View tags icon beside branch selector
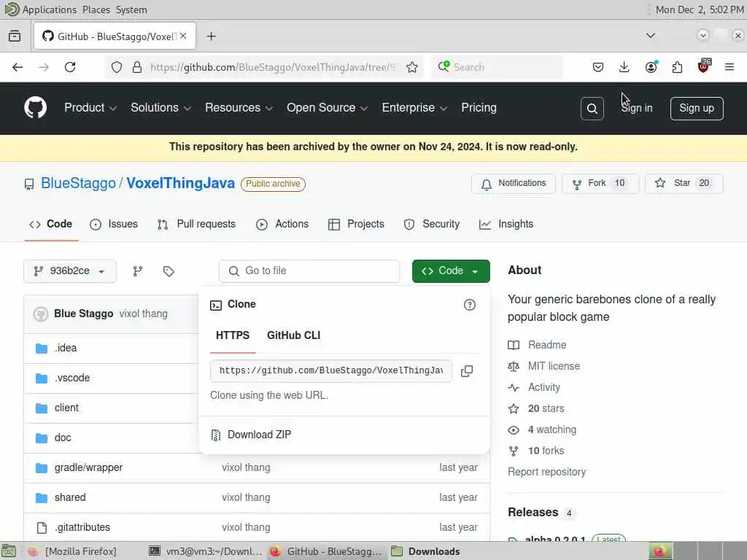The image size is (747, 560). [169, 271]
